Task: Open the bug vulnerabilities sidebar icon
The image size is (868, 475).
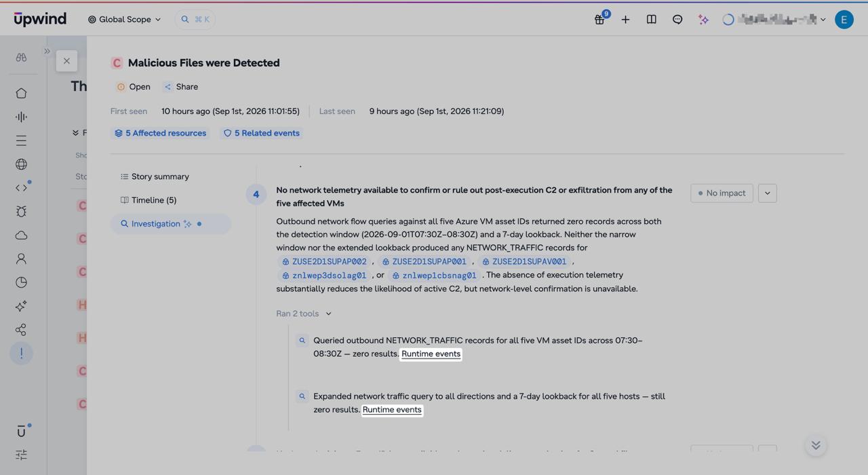Action: pos(21,211)
